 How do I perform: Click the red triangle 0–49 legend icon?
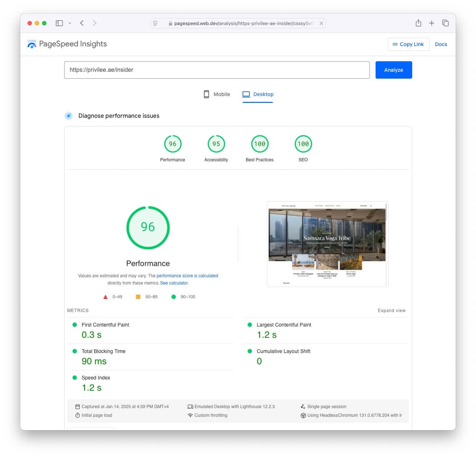[x=105, y=297]
